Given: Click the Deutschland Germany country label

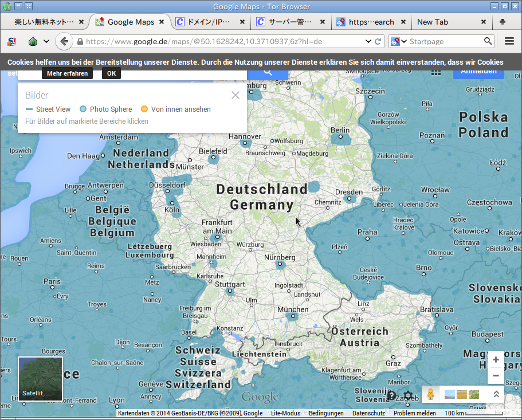Looking at the screenshot, I should point(262,197).
